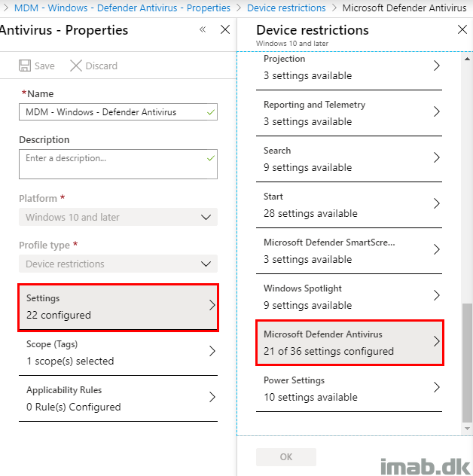
Task: Navigate to Device restrictions breadcrumb
Action: [x=286, y=8]
